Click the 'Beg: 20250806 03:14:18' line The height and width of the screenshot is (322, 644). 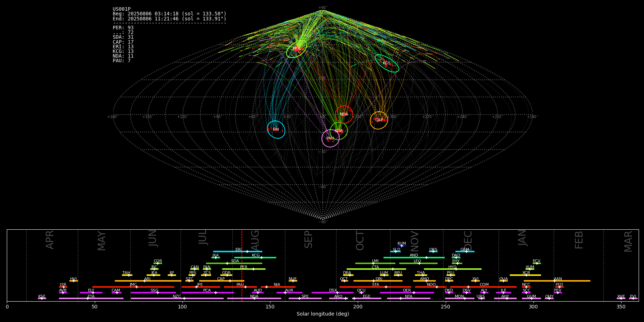pyautogui.click(x=170, y=14)
